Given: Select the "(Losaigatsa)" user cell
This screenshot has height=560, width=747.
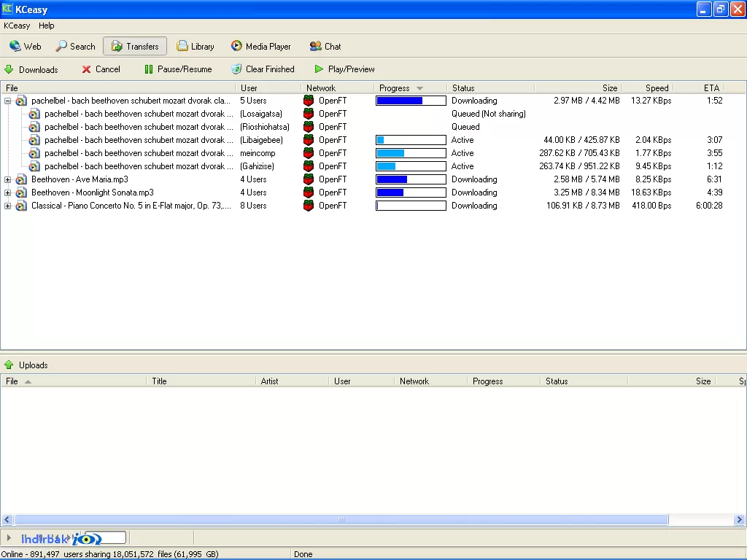Looking at the screenshot, I should coord(261,114).
